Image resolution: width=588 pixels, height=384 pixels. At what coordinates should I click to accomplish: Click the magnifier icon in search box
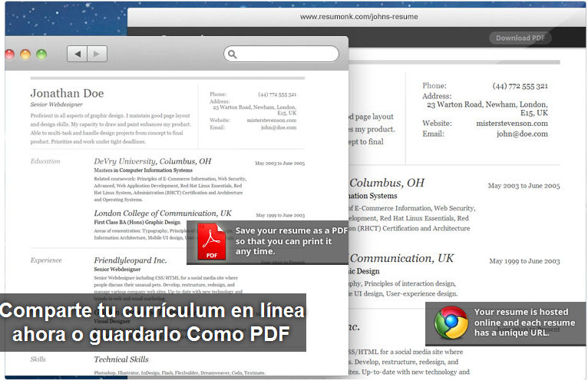(x=233, y=55)
